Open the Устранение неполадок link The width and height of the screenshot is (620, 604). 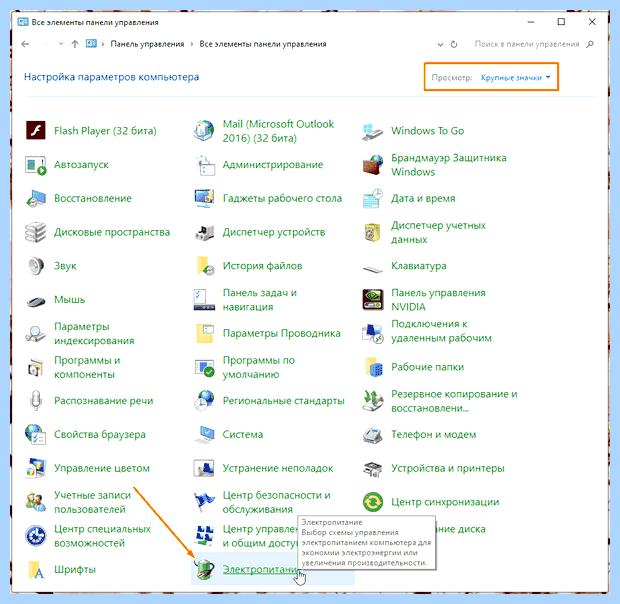pos(278,468)
